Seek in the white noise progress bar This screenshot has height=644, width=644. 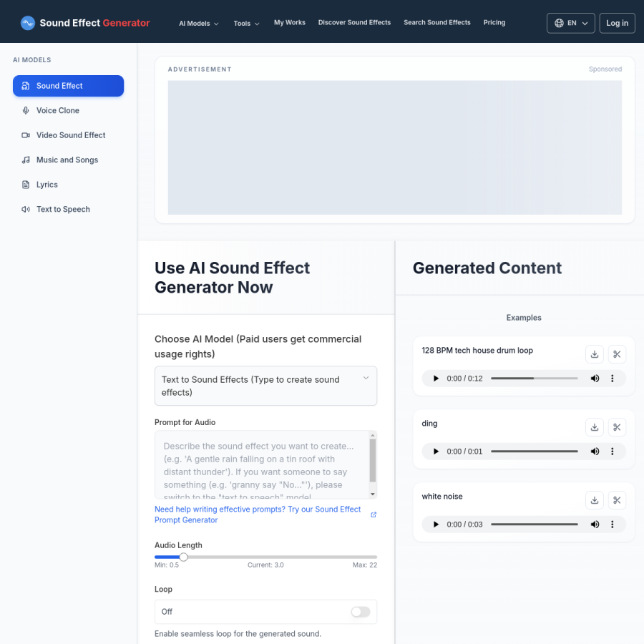[x=535, y=525]
